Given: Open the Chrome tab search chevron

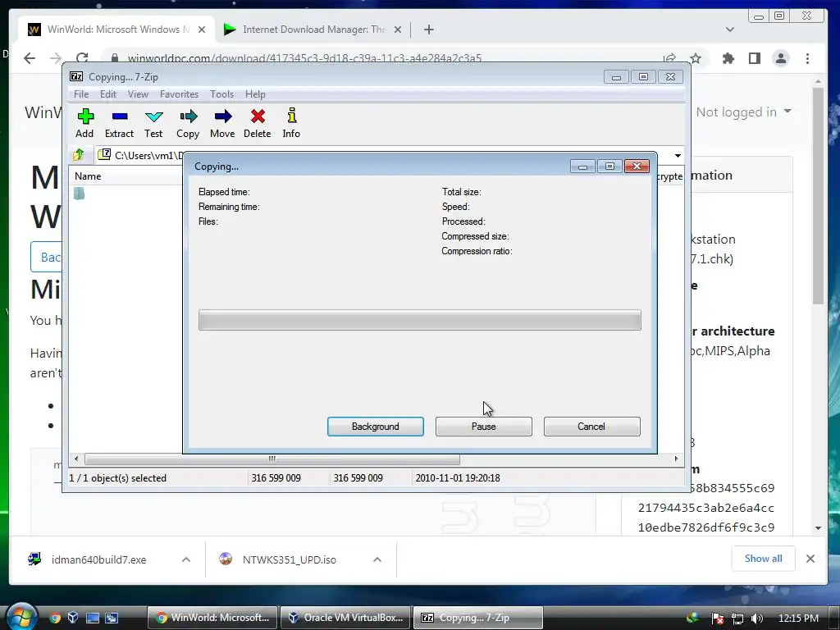Looking at the screenshot, I should coord(729,30).
